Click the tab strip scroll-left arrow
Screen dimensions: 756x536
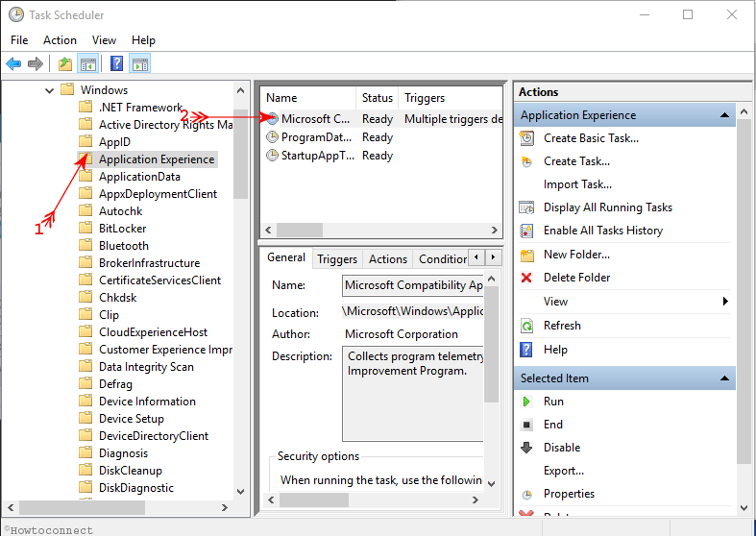point(476,257)
